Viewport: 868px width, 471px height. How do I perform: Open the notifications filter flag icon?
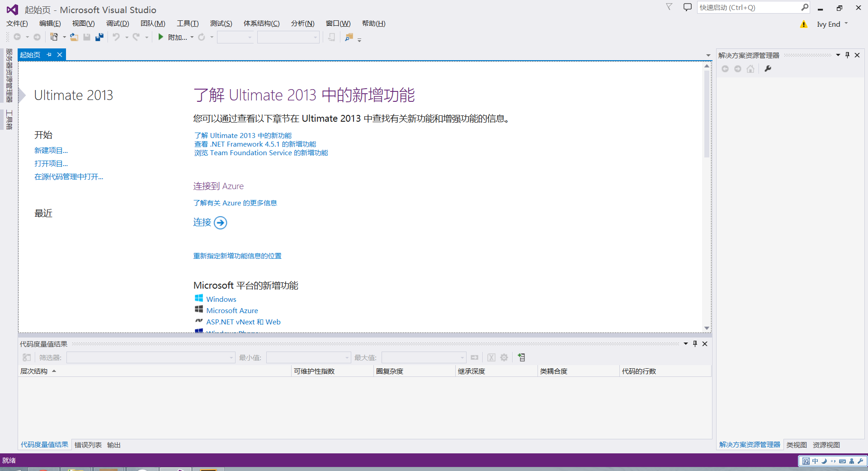point(669,7)
